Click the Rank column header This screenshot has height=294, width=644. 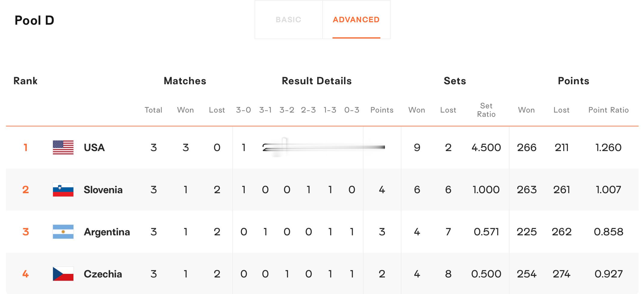pos(26,81)
